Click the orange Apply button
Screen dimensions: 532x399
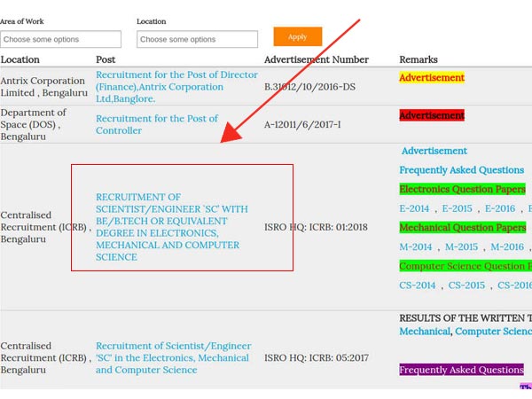(298, 36)
